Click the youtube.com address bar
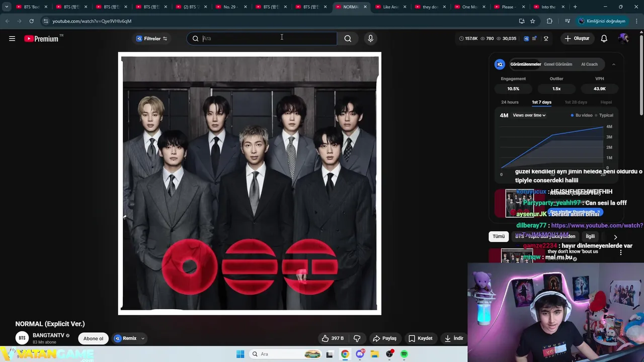The image size is (644, 362). pyautogui.click(x=282, y=21)
